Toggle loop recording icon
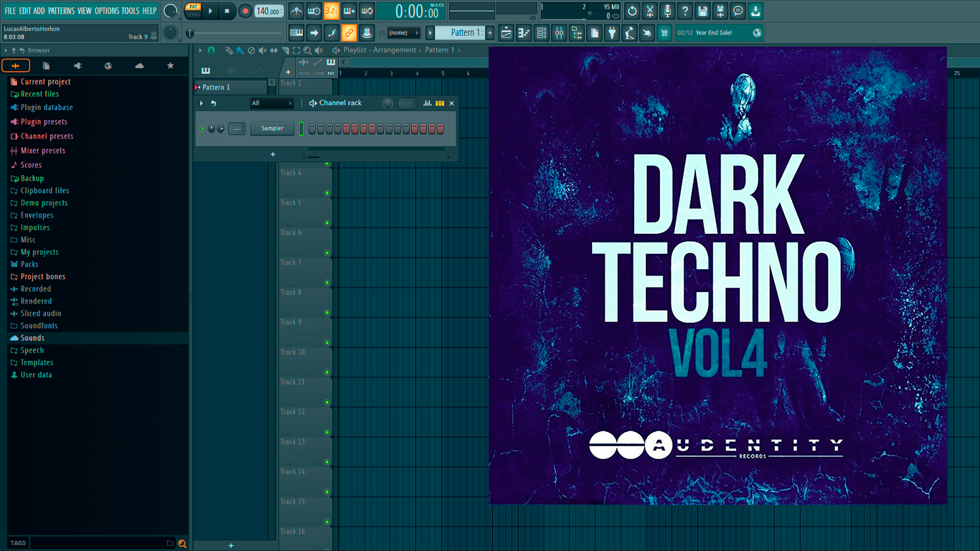This screenshot has height=551, width=980. (367, 11)
